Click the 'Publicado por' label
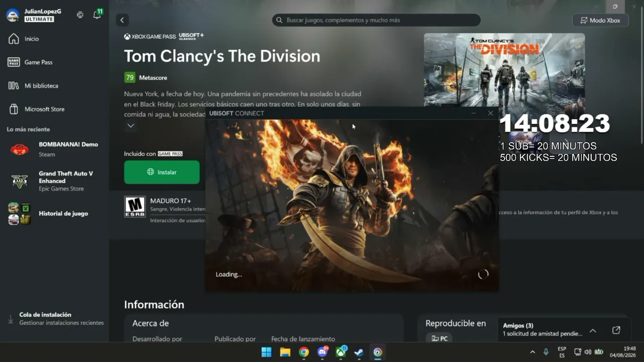The image size is (644, 362). 235,339
